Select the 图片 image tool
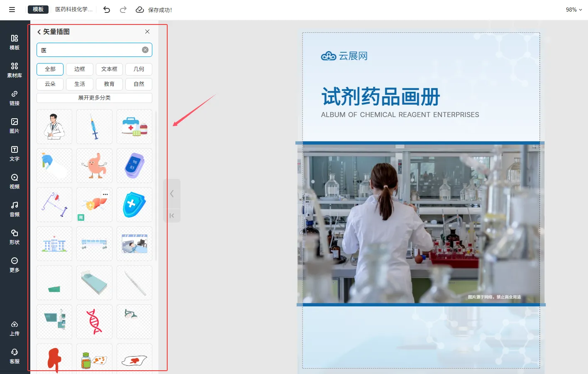Screen dimensions: 588x374 coord(15,125)
